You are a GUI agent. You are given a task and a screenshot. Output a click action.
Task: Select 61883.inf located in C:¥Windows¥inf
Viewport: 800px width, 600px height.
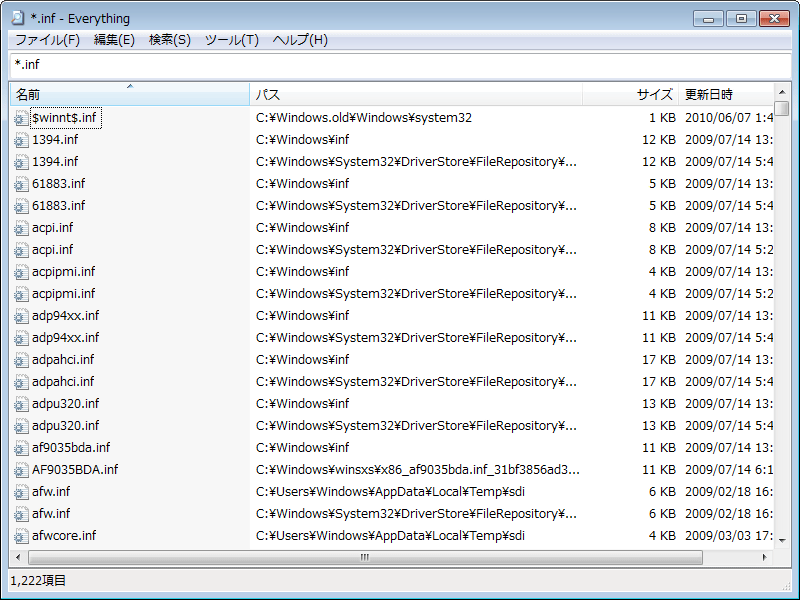(59, 184)
